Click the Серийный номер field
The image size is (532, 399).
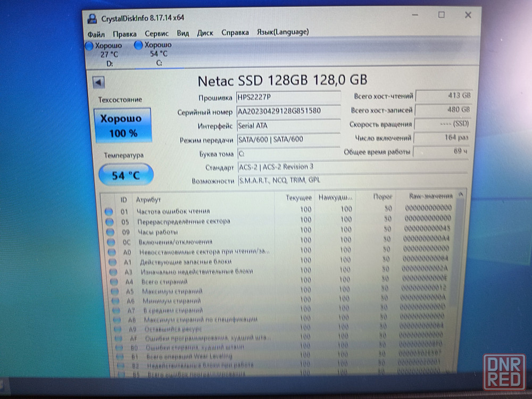(287, 112)
